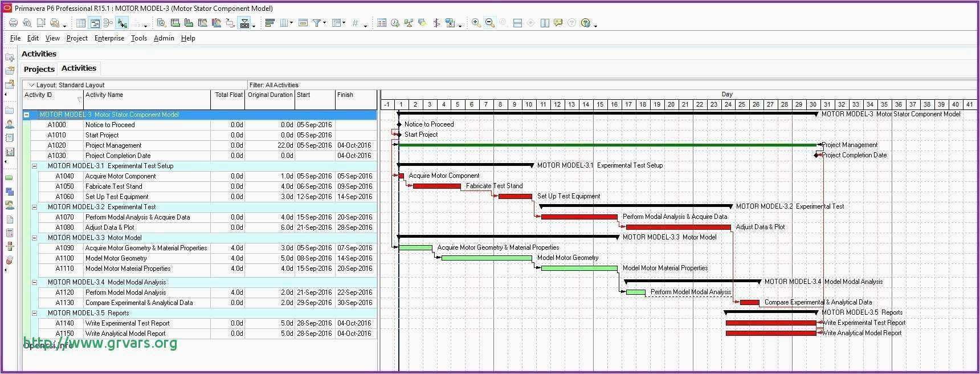Screen dimensions: 980x374
Task: Open Reports from the left sidebar icon
Action: coord(10,137)
